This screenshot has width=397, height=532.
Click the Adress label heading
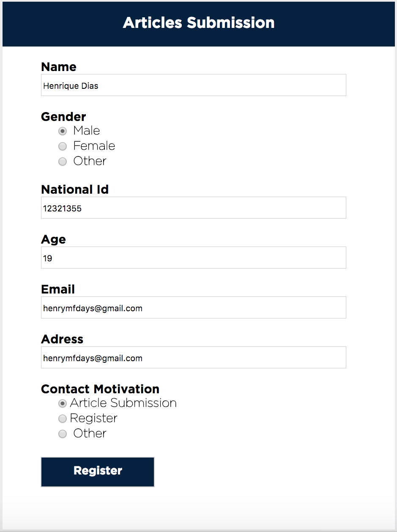(x=62, y=339)
